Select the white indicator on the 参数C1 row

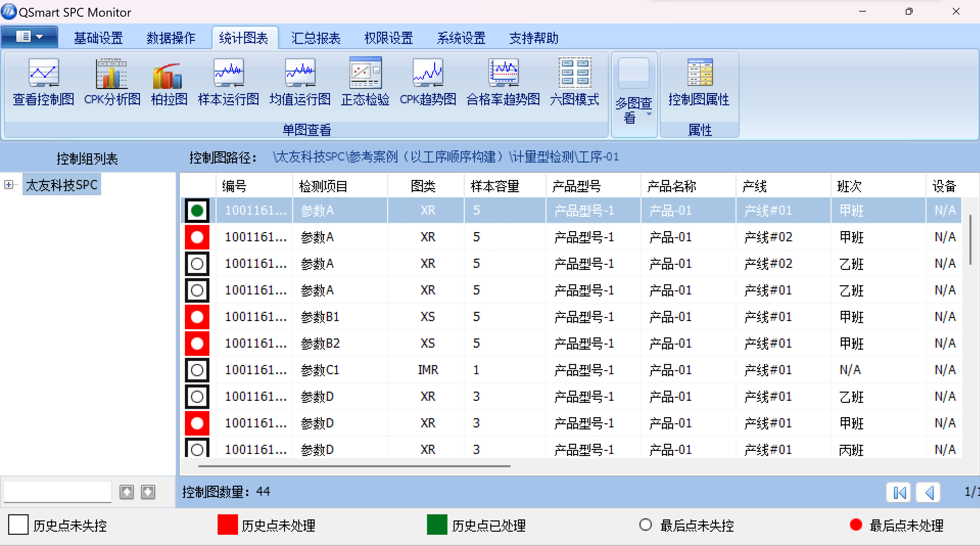coord(197,370)
